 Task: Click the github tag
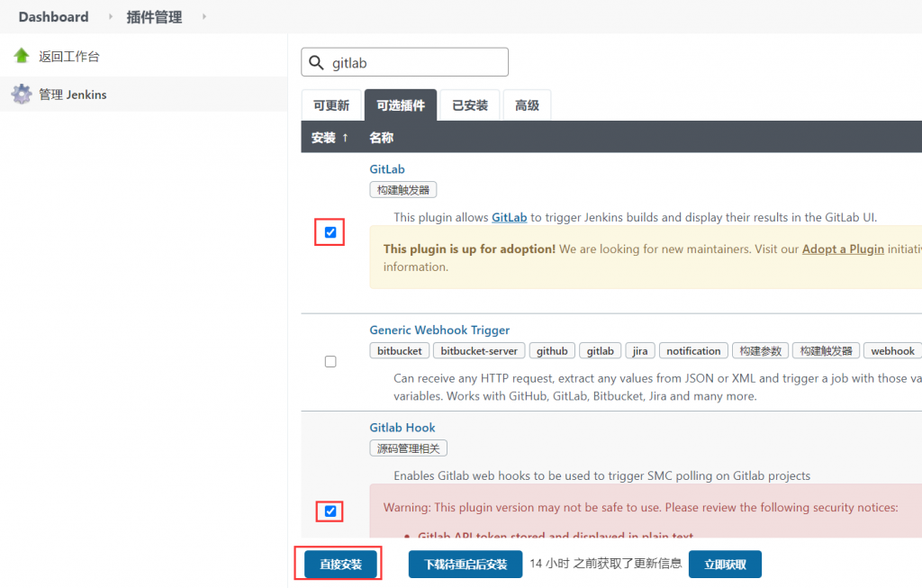coord(552,351)
